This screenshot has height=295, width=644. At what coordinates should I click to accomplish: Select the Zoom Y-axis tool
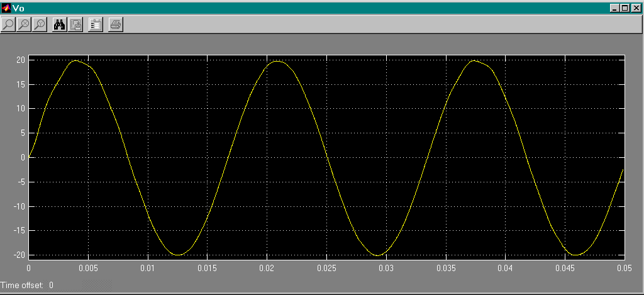[40, 25]
